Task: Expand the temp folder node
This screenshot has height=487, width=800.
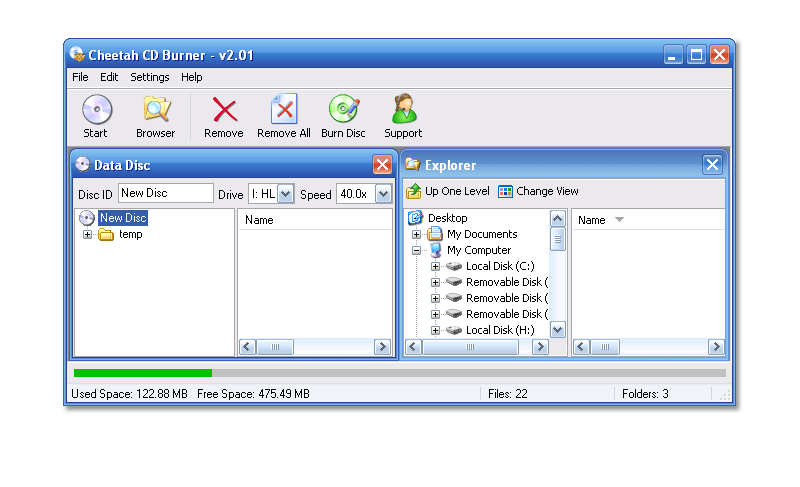Action: pos(88,235)
